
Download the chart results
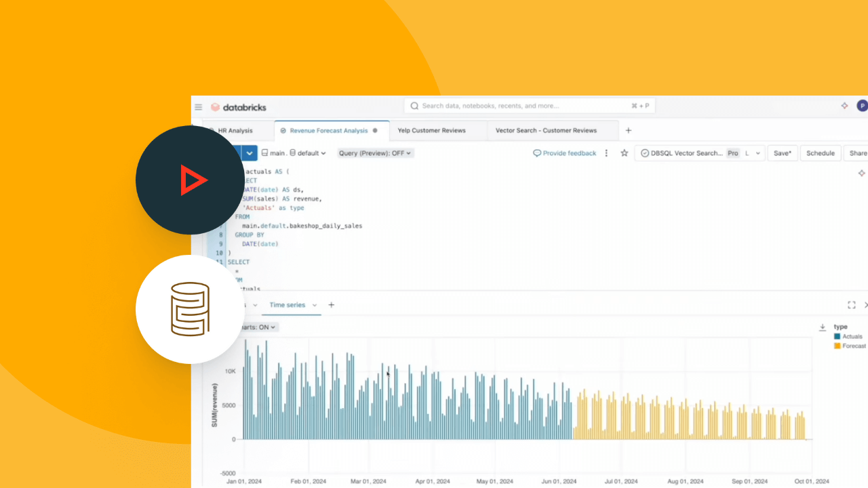point(823,327)
